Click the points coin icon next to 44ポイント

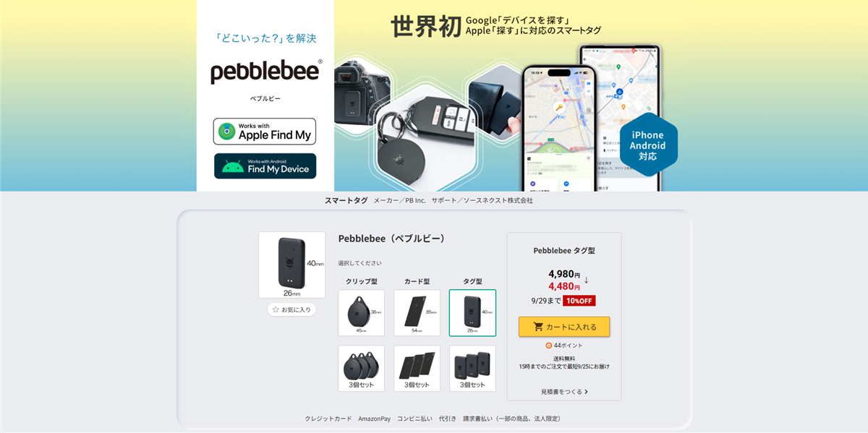[549, 346]
